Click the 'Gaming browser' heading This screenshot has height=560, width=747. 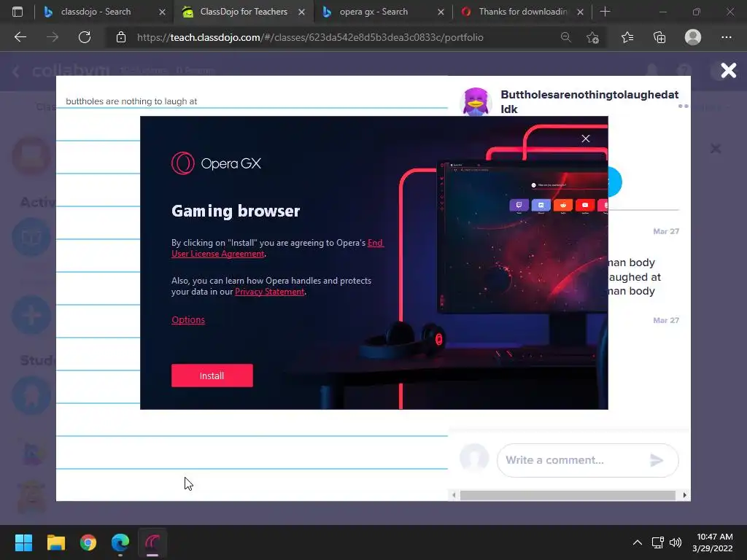point(236,211)
